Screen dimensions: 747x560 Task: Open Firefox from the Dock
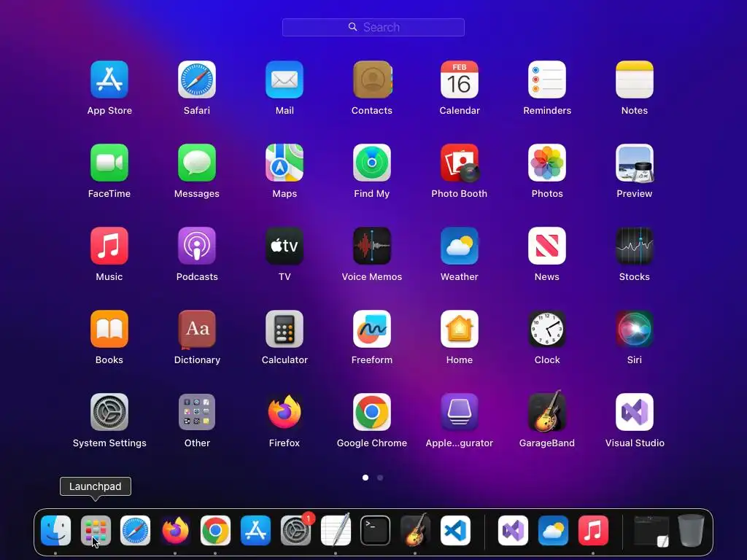[x=175, y=531]
